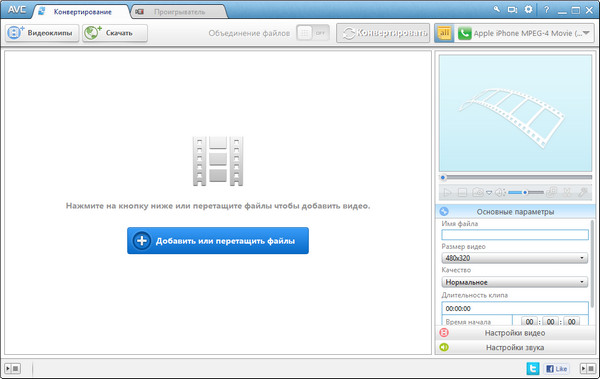This screenshot has width=600, height=379.
Task: Click the green Настройки звука speaker icon
Action: tap(444, 347)
